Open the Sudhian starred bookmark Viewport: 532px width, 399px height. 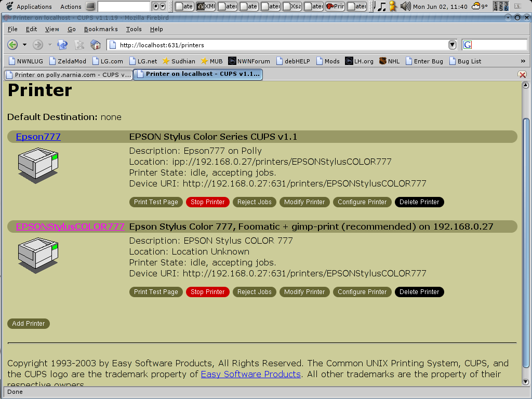pyautogui.click(x=179, y=61)
